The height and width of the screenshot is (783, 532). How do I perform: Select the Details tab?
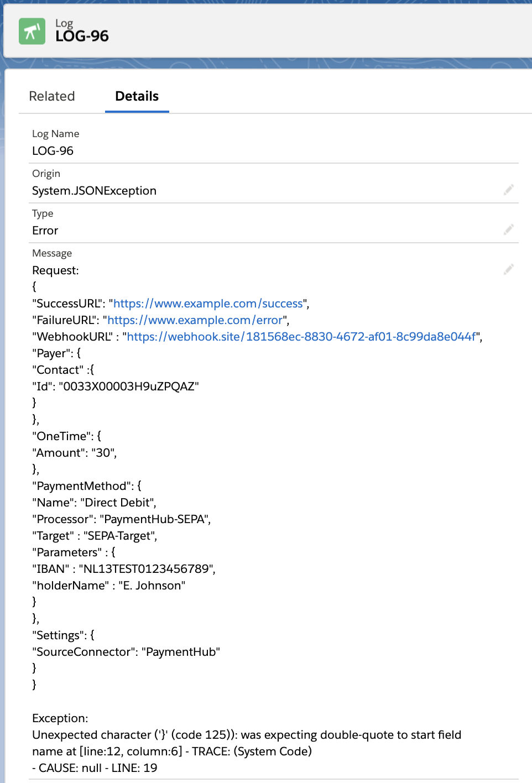137,96
